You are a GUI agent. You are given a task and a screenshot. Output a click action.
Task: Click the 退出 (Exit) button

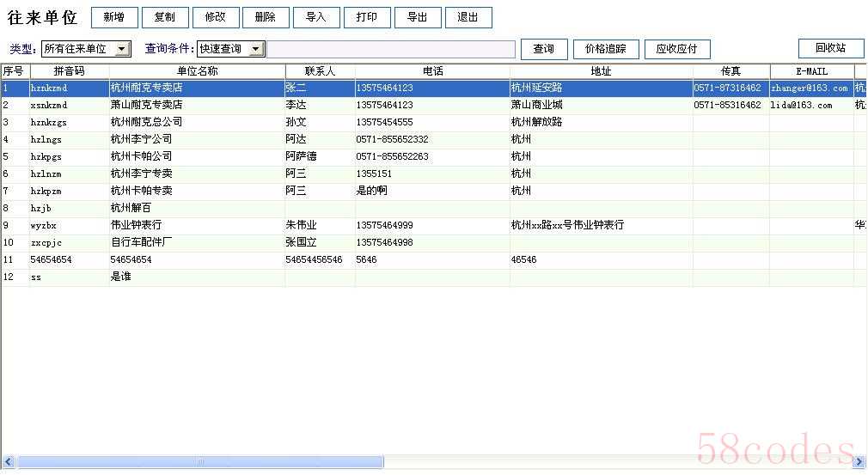click(468, 17)
